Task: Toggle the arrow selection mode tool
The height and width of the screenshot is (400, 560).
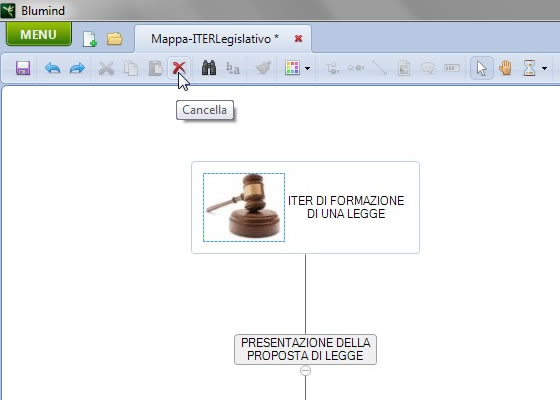Action: click(482, 68)
